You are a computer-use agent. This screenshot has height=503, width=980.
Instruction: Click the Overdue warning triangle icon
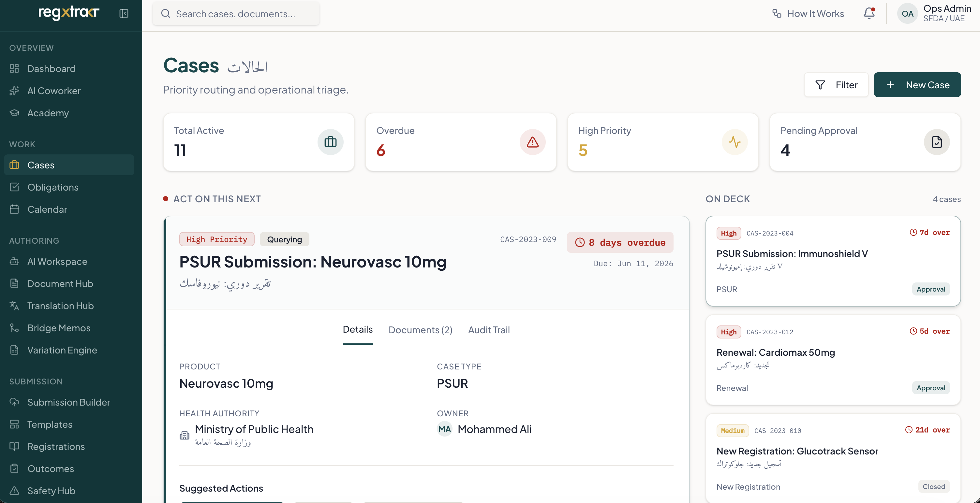pyautogui.click(x=532, y=142)
